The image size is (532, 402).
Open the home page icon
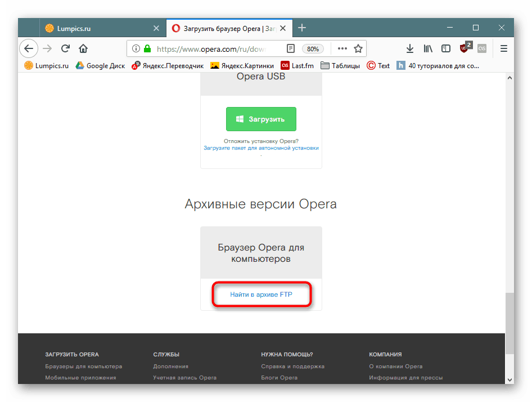[83, 48]
